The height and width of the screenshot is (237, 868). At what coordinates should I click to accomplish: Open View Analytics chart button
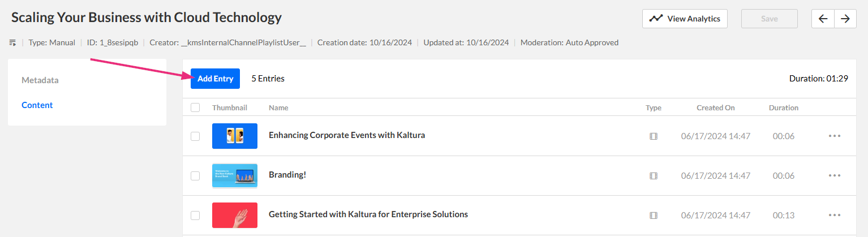[685, 19]
